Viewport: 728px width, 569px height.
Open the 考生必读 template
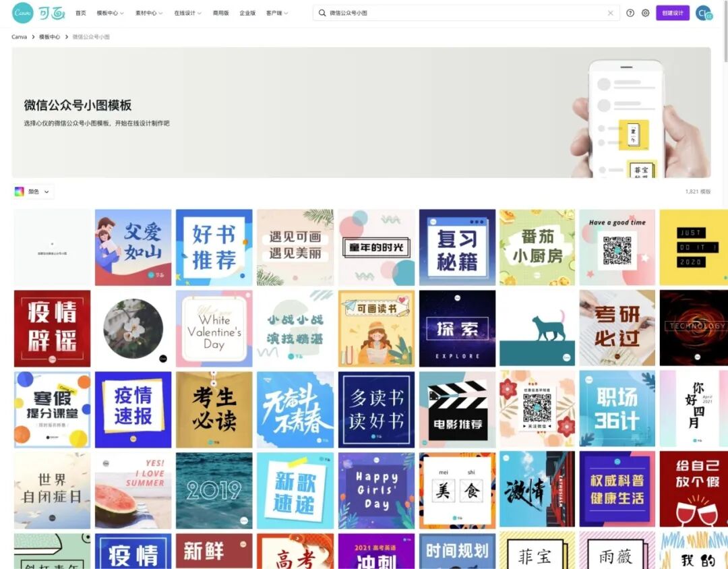(214, 410)
